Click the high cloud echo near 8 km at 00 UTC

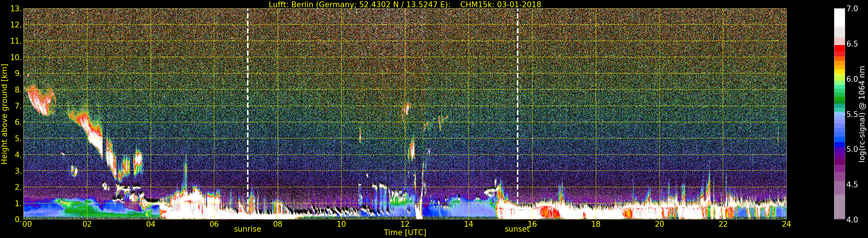point(40,101)
